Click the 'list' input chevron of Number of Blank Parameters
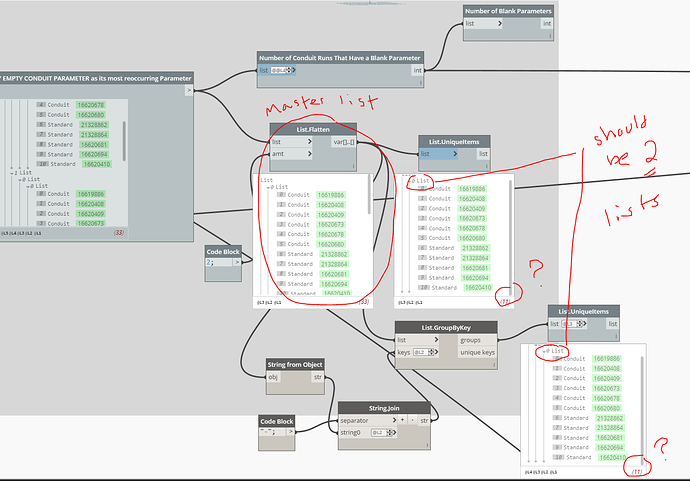Screen dimensions: 690x481 click(500, 24)
